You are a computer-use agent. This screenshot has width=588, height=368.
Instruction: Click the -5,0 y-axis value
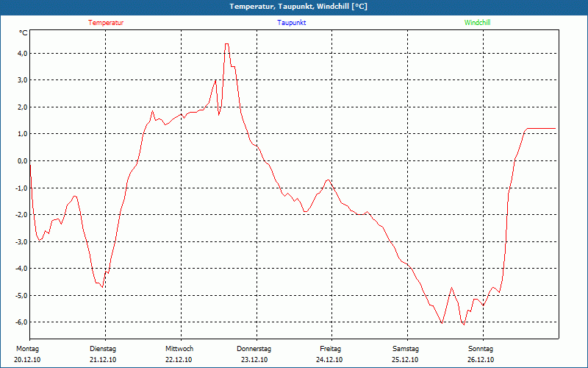pyautogui.click(x=21, y=295)
